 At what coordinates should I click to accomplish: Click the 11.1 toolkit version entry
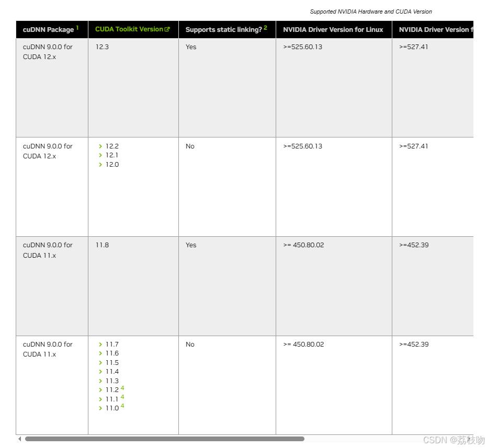coord(112,399)
